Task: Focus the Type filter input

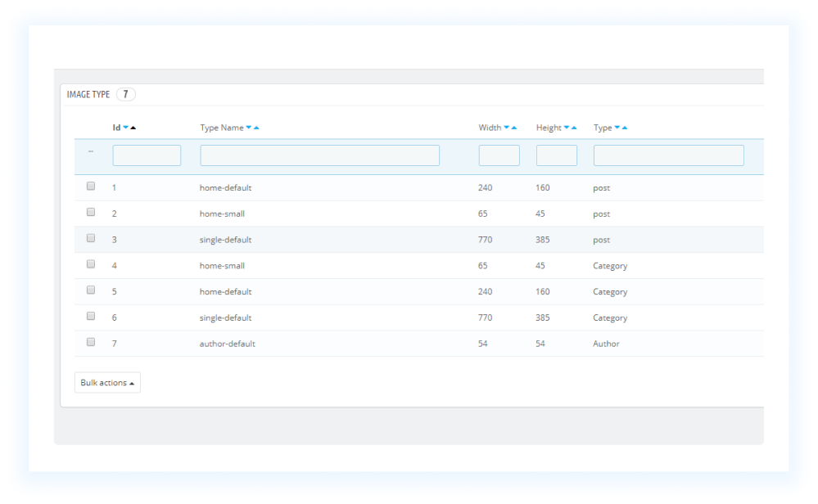Action: tap(669, 155)
